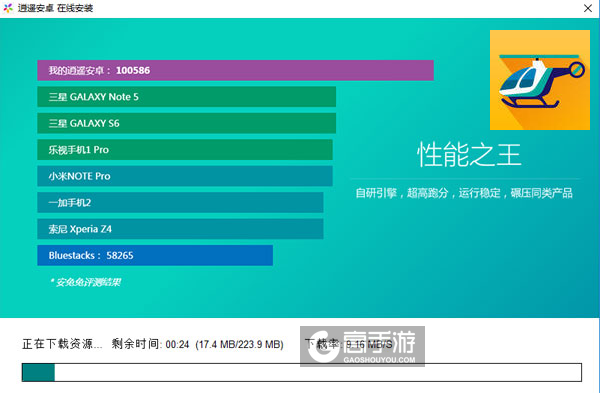This screenshot has width=600, height=393.
Task: Select the 我的逍遥安卓: 100586 score bar
Action: [x=235, y=70]
